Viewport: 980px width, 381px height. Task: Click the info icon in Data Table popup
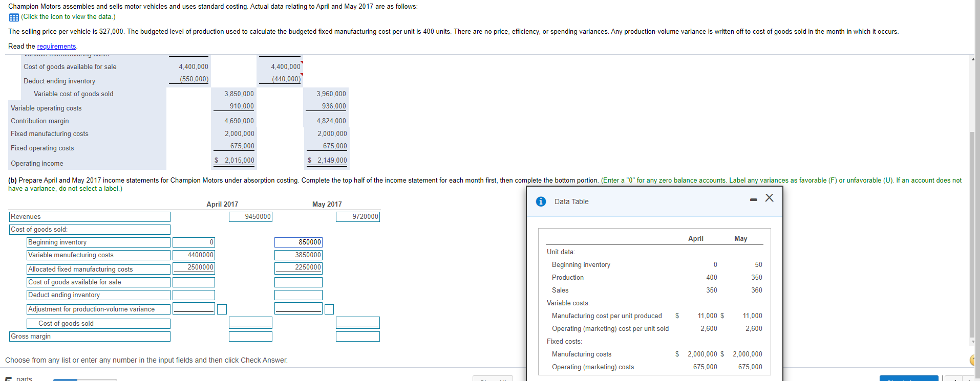click(x=541, y=201)
